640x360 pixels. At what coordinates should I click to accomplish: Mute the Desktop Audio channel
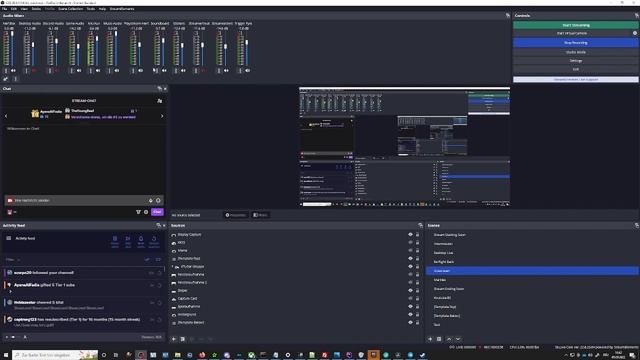coord(34,71)
